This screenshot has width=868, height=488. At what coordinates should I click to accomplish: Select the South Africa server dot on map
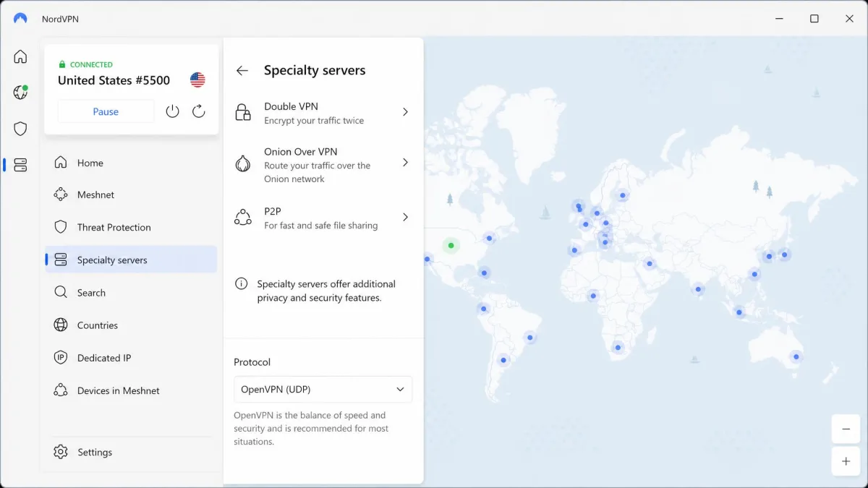tap(618, 347)
